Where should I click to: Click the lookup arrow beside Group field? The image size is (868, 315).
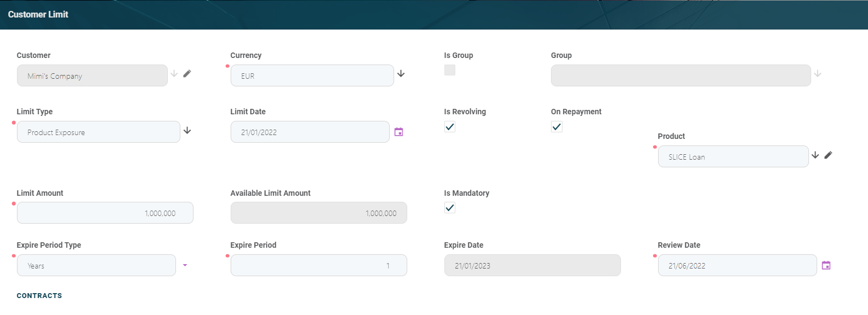817,74
